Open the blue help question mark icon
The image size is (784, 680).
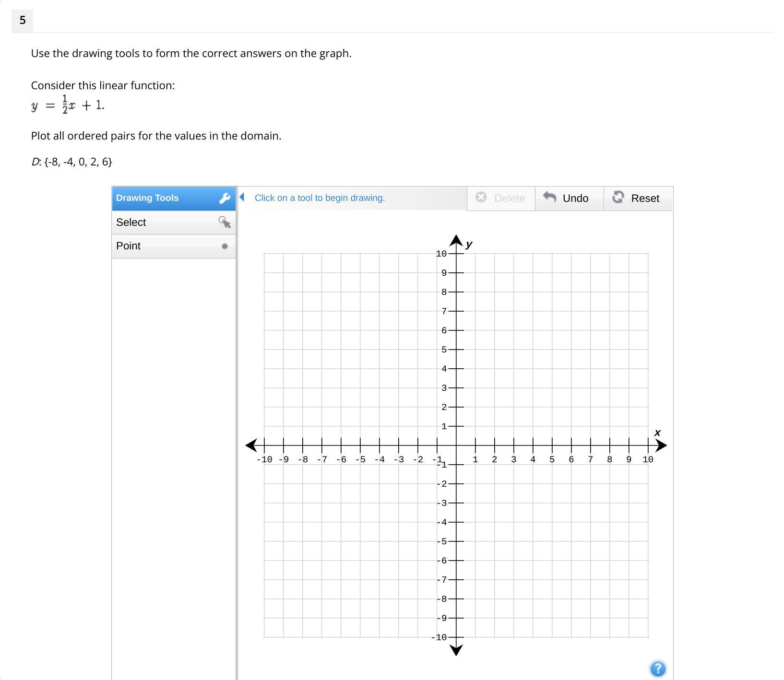pyautogui.click(x=658, y=668)
